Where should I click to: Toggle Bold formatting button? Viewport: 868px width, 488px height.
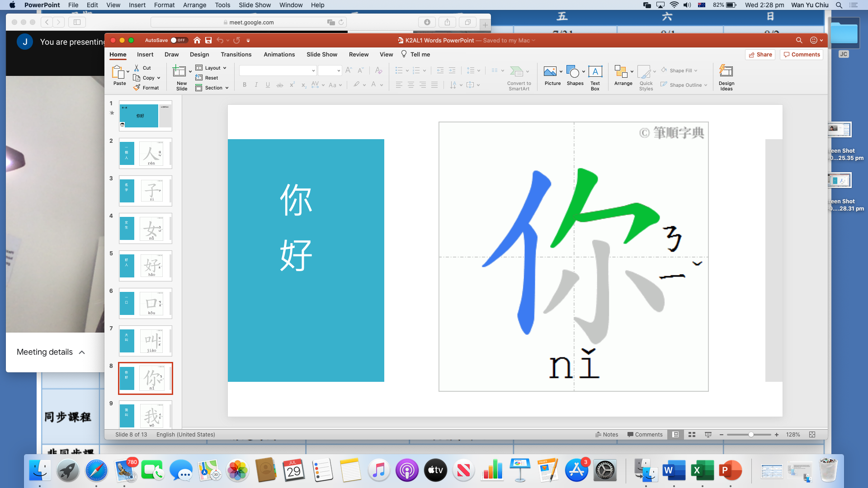point(245,85)
